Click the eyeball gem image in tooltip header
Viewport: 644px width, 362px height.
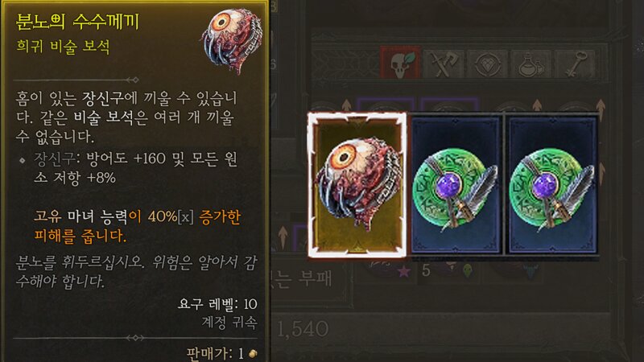coord(232,40)
